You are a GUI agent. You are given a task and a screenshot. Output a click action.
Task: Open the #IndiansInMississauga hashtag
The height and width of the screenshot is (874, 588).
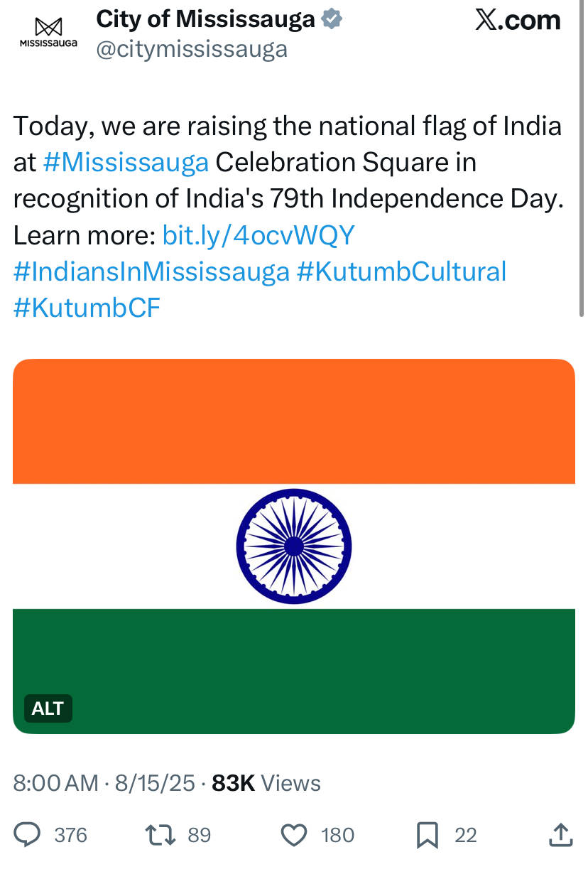tap(152, 271)
